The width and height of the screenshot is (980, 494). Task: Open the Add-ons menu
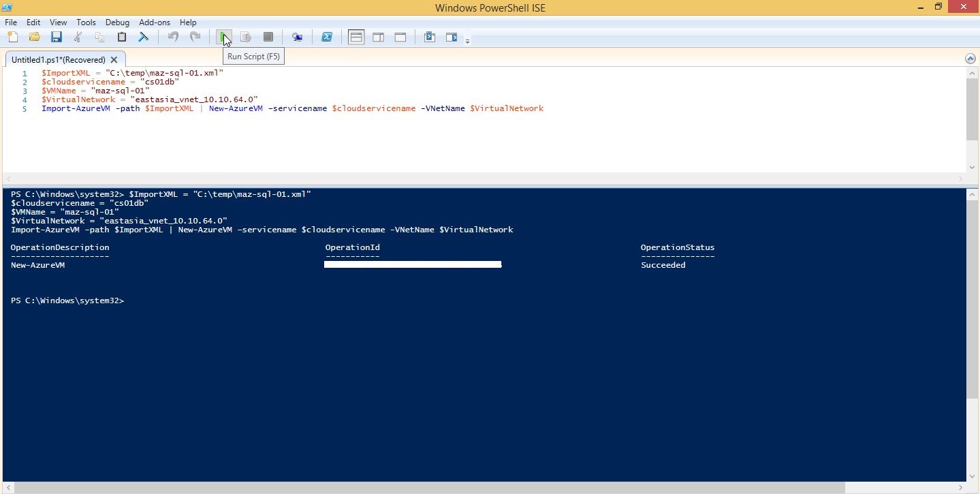click(155, 22)
